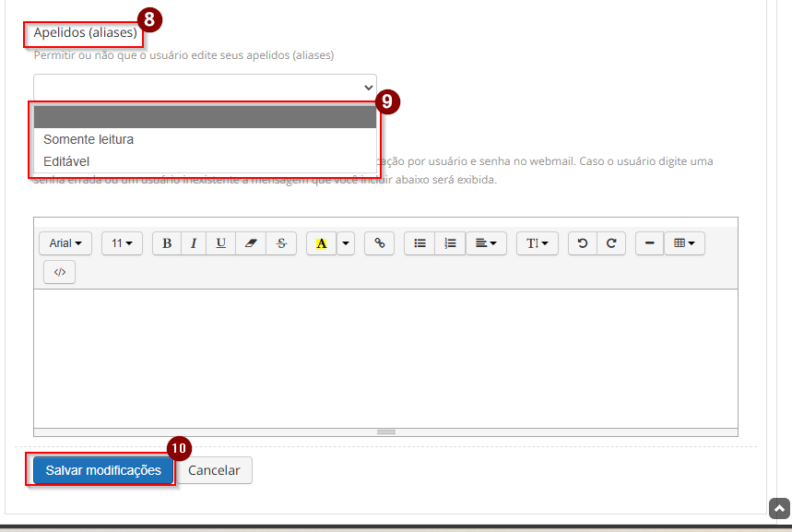This screenshot has height=532, width=792.
Task: Apply strikethrough formatting
Action: [281, 243]
